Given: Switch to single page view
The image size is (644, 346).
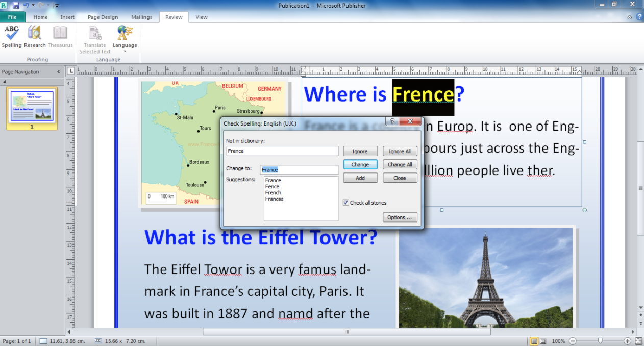Looking at the screenshot, I should click(x=534, y=341).
